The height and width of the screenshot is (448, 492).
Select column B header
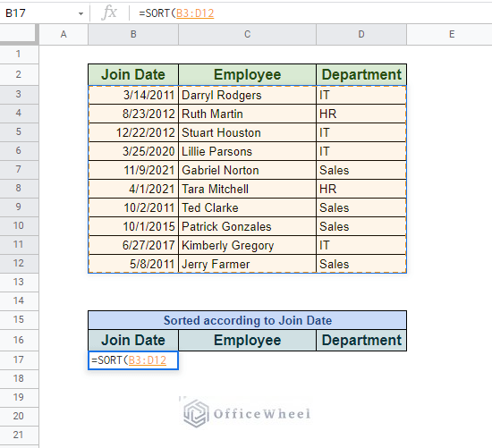tap(133, 34)
